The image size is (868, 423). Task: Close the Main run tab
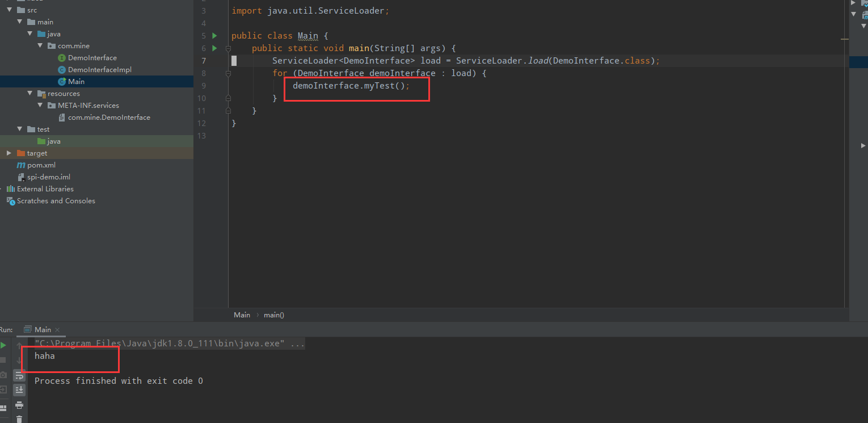(57, 330)
